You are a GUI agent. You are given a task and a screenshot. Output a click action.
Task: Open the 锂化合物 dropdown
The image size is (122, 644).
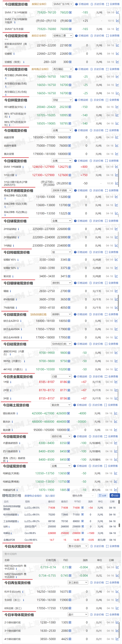[x=83, y=495]
